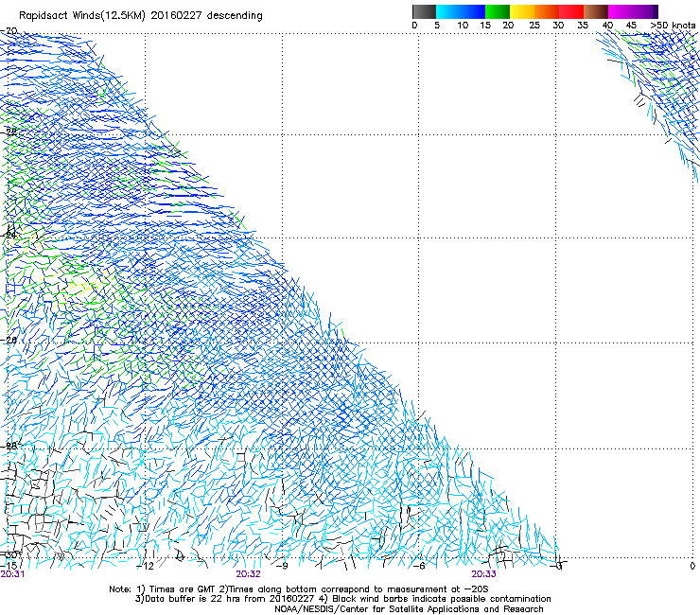Click the '-15' longitude axis label
The height and width of the screenshot is (615, 700).
click(9, 566)
